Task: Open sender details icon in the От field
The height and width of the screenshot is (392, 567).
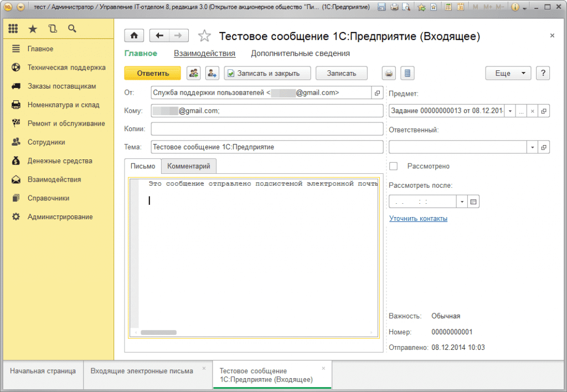Action: pos(377,93)
